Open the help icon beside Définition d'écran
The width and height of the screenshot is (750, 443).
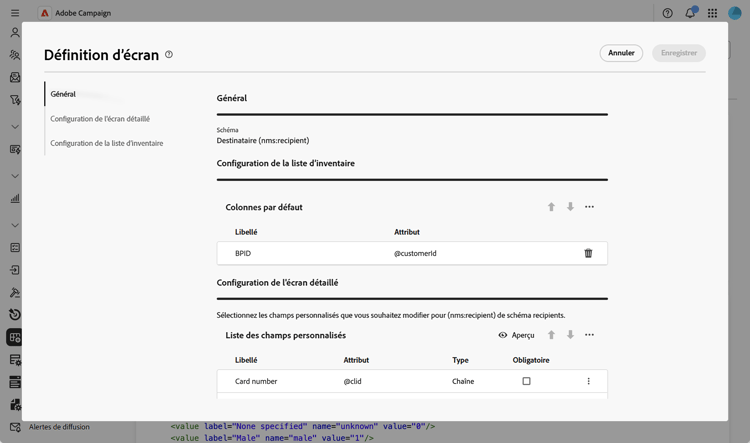tap(169, 55)
